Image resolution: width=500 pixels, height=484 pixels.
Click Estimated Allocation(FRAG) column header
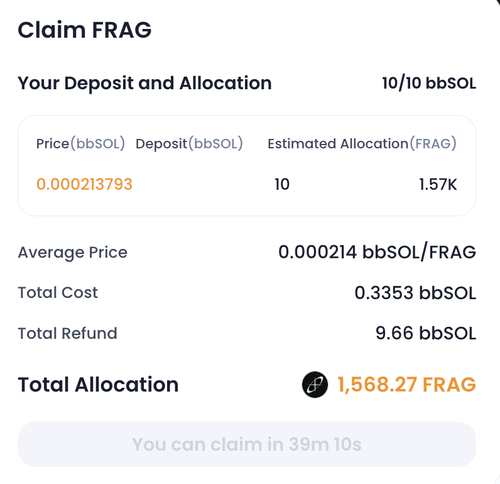coord(362,144)
